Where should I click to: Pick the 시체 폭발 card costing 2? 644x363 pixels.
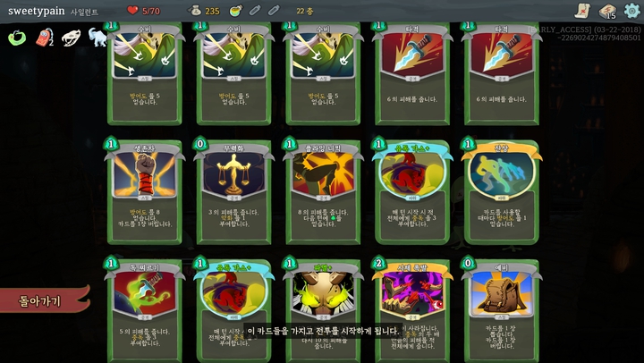(x=412, y=311)
